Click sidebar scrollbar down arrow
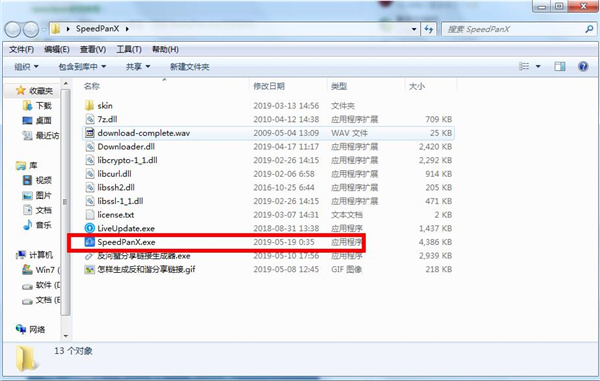This screenshot has height=381, width=600. [65, 336]
